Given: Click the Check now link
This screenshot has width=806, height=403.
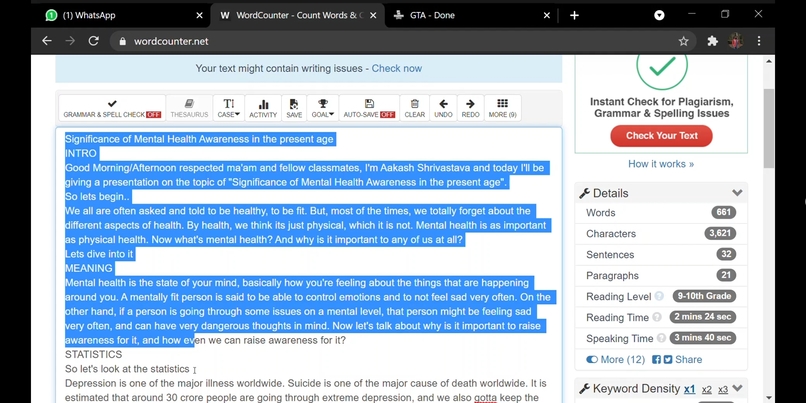Looking at the screenshot, I should pyautogui.click(x=397, y=68).
